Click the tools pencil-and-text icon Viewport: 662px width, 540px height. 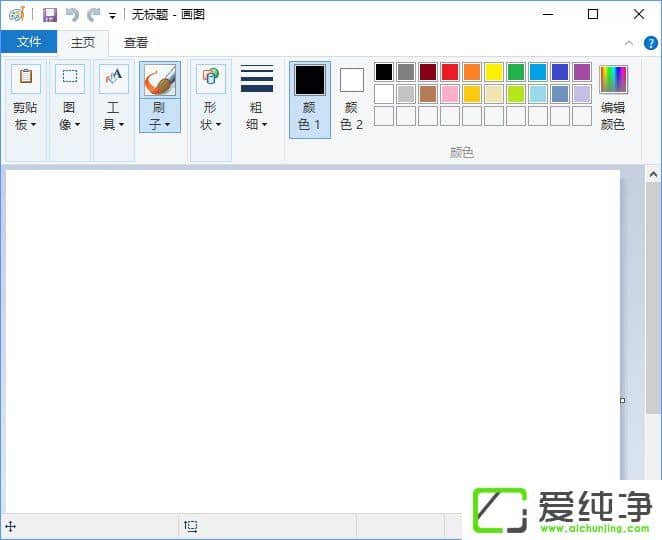[x=114, y=78]
